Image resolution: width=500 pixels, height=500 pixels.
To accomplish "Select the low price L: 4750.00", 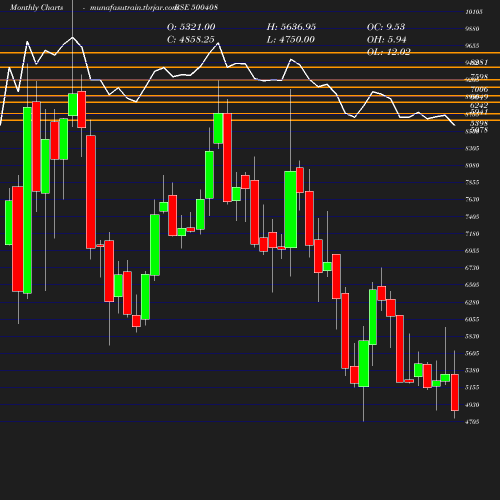I will [x=291, y=39].
